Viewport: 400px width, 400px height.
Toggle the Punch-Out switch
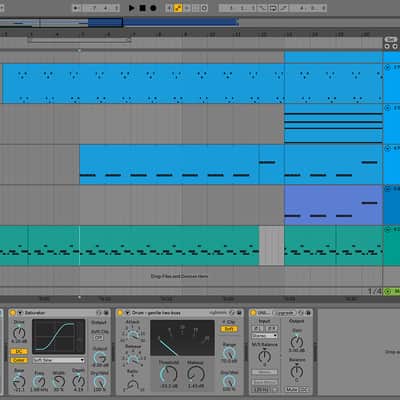point(284,8)
